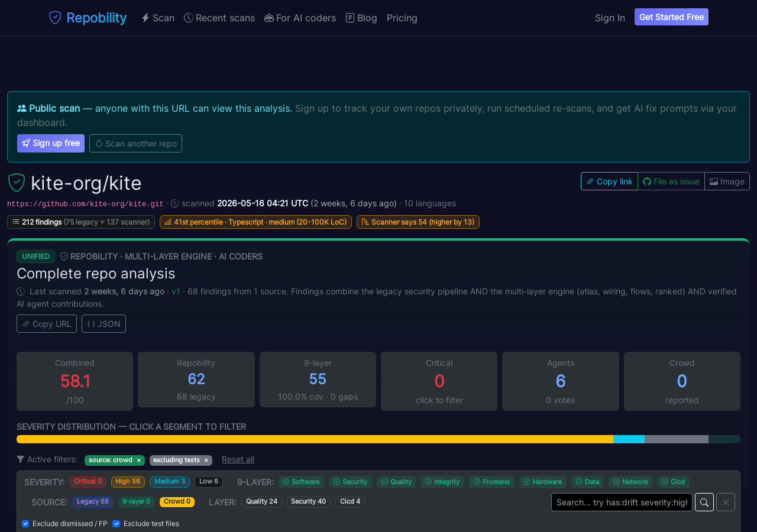Click the clear search X button
The image size is (757, 532).
pyautogui.click(x=726, y=502)
